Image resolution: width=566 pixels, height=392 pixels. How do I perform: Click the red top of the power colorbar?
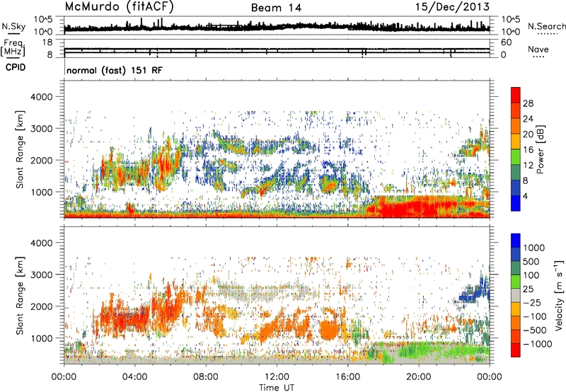[516, 95]
